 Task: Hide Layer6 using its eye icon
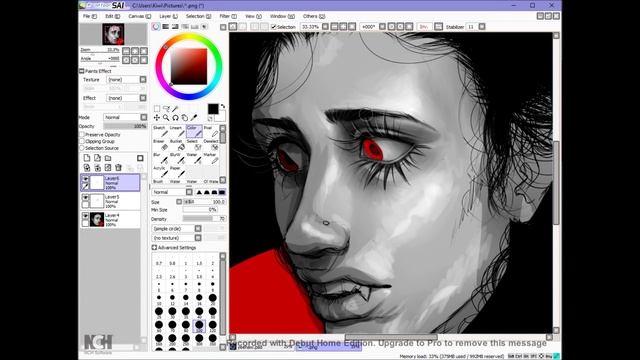pos(85,179)
